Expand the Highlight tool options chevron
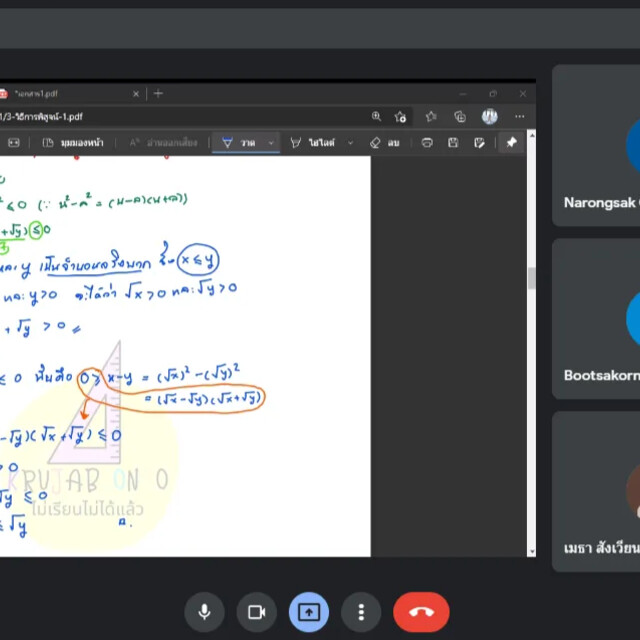 [x=350, y=143]
